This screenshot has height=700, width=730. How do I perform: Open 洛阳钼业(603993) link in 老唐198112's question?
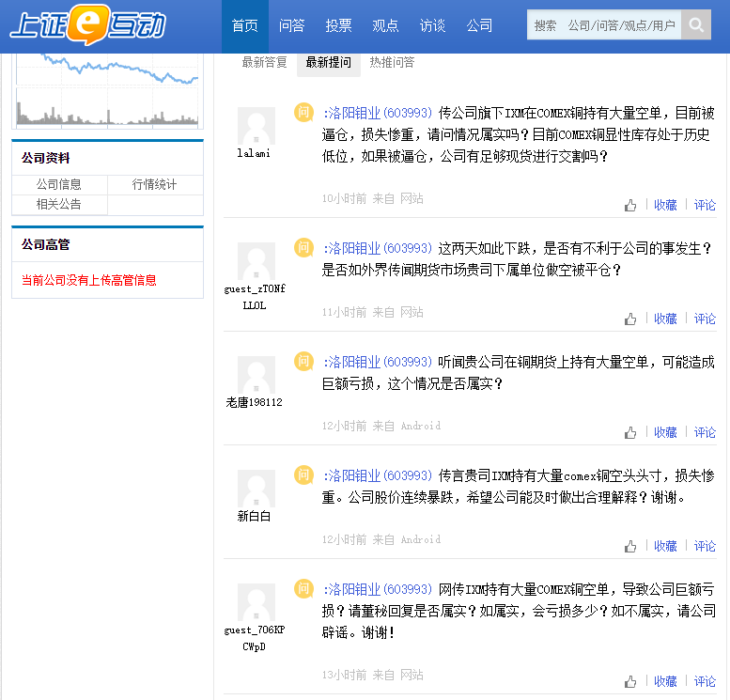[378, 363]
